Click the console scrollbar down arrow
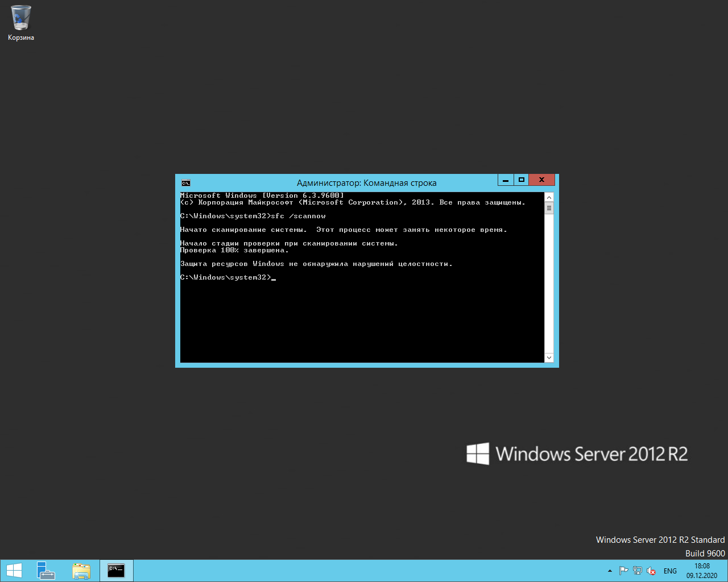This screenshot has height=582, width=728. [x=549, y=357]
